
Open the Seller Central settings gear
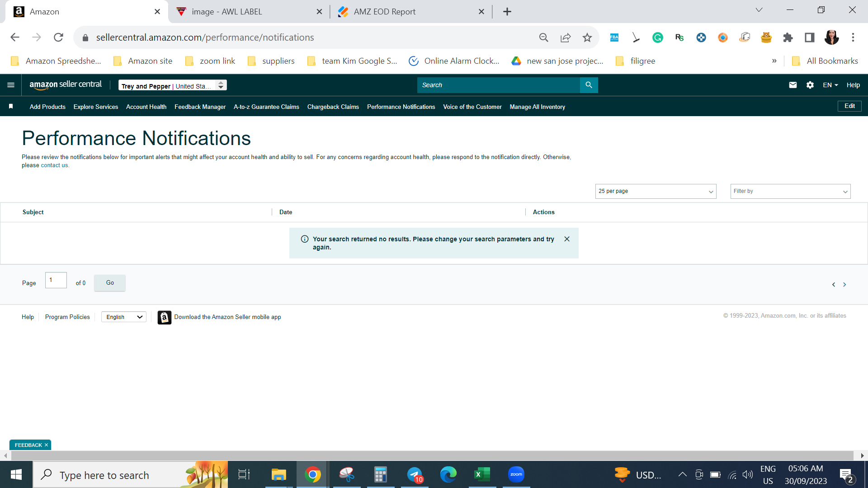(x=810, y=85)
